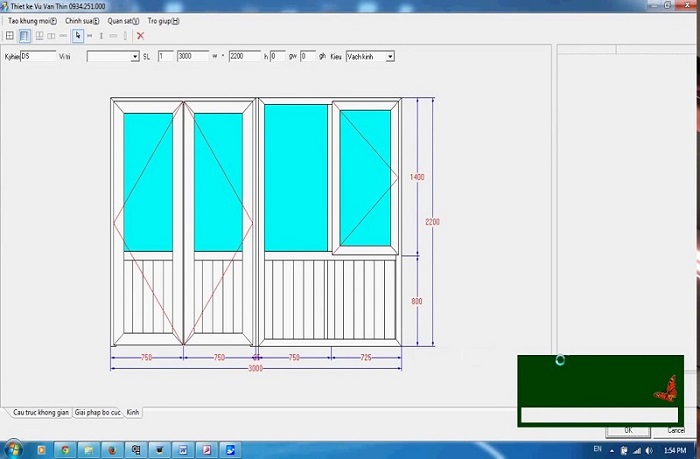Click the 2200 total height dimension label
The height and width of the screenshot is (459, 700).
[x=432, y=222]
